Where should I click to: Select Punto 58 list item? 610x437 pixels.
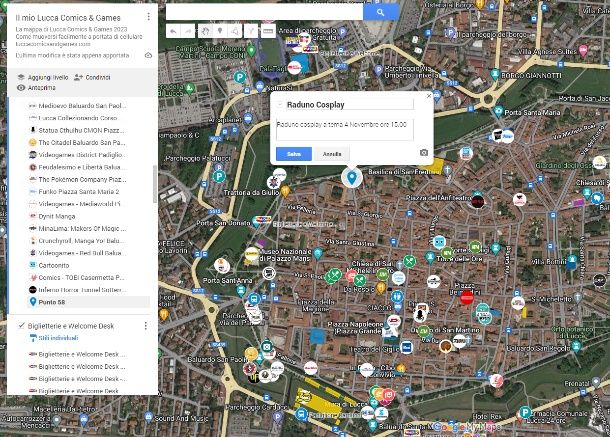coord(89,302)
